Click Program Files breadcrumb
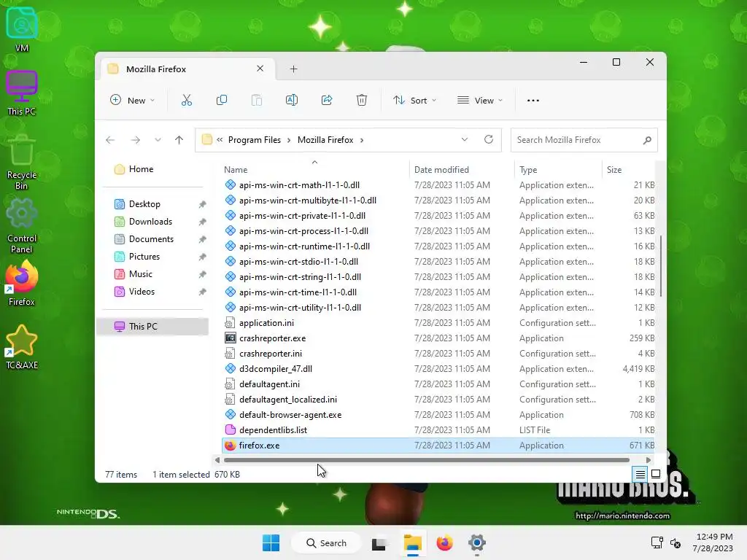 255,140
